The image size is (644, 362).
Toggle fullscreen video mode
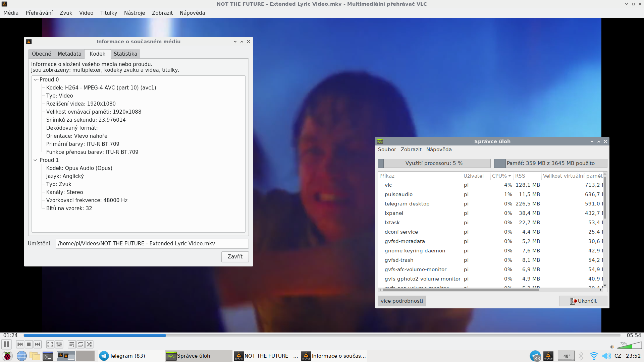(x=50, y=344)
